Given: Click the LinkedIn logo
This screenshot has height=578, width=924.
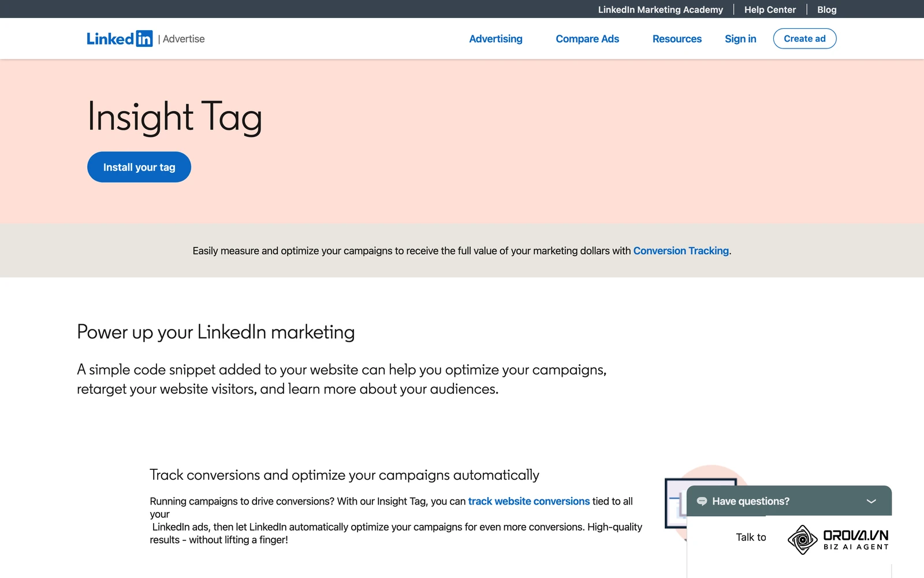Looking at the screenshot, I should click(120, 39).
